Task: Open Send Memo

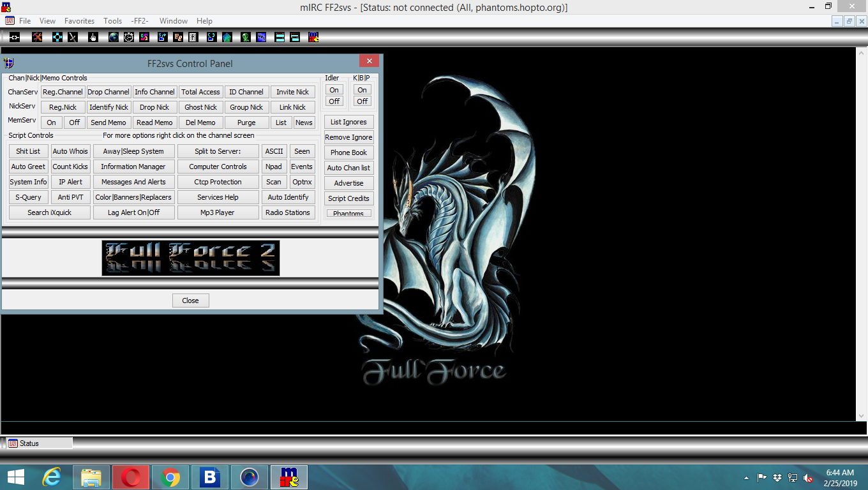Action: [x=108, y=122]
